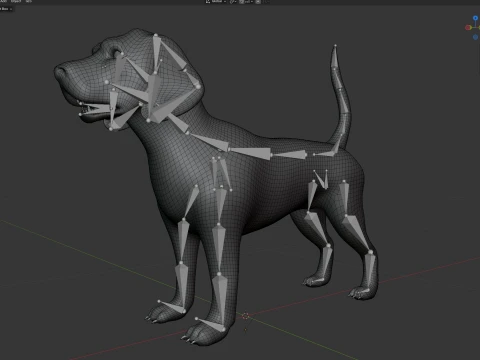Image resolution: width=480 pixels, height=360 pixels.
Task: Select the nearest hind leg's lowest bone
Action: pyautogui.click(x=369, y=269)
